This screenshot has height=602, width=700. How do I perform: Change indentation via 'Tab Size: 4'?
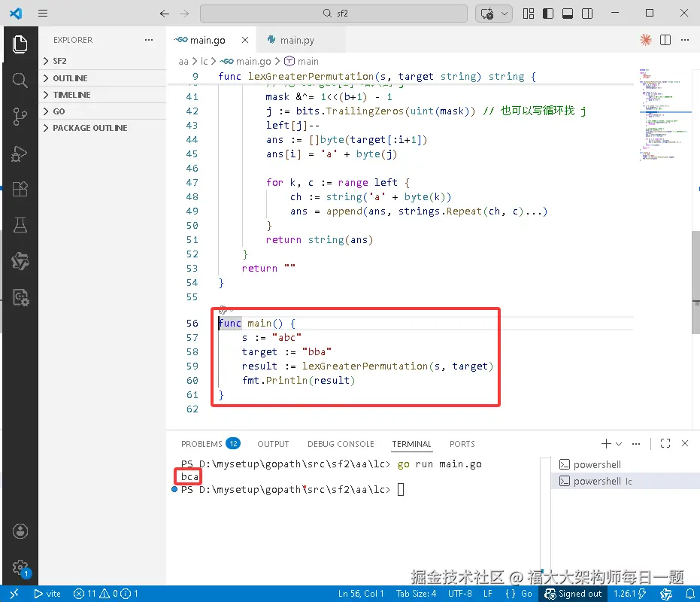point(416,594)
